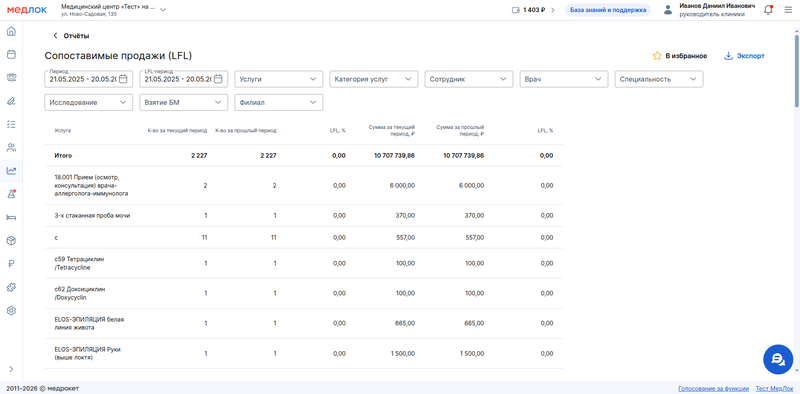Click the wallet balance 1 403 ₽
The width and height of the screenshot is (800, 394).
533,10
